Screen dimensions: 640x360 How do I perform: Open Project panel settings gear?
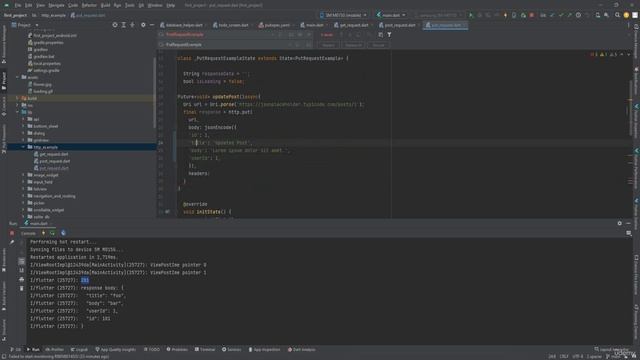pyautogui.click(x=143, y=25)
